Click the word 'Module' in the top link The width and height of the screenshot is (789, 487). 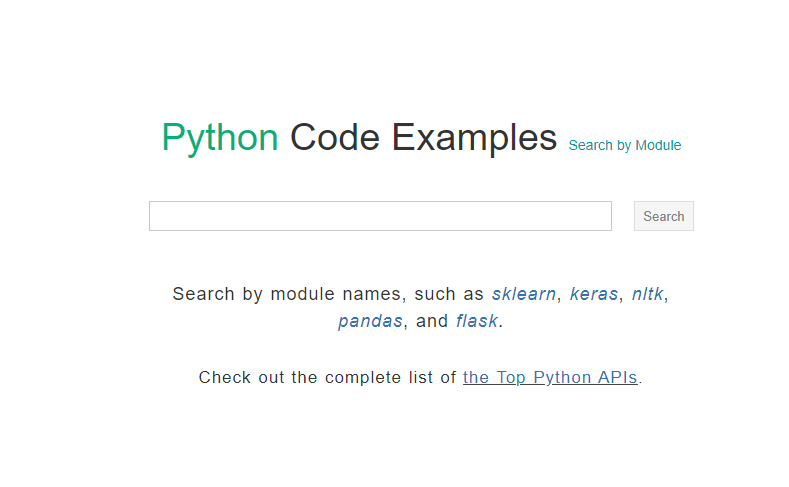[658, 145]
